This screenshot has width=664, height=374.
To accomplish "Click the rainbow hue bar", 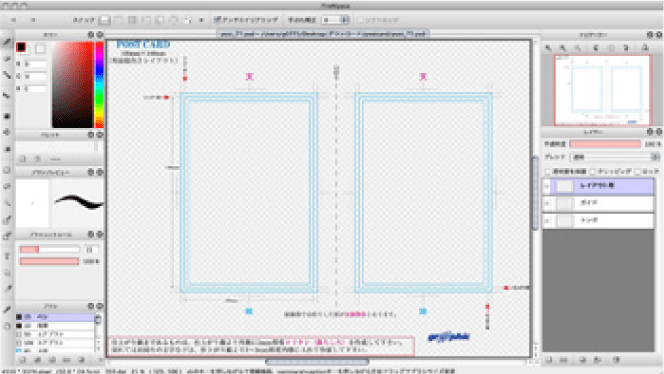I will [99, 85].
